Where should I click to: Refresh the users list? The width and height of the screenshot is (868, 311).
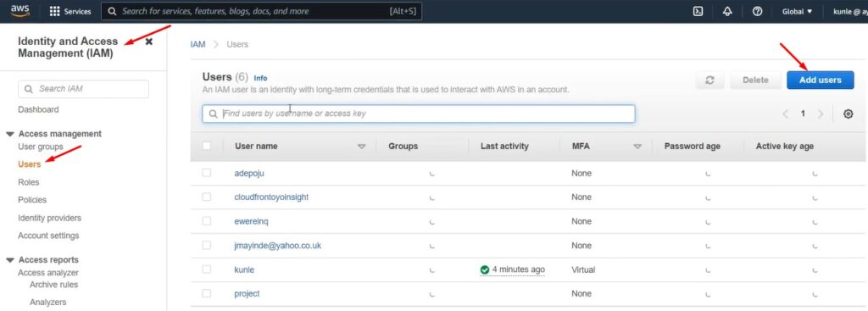[x=709, y=81]
